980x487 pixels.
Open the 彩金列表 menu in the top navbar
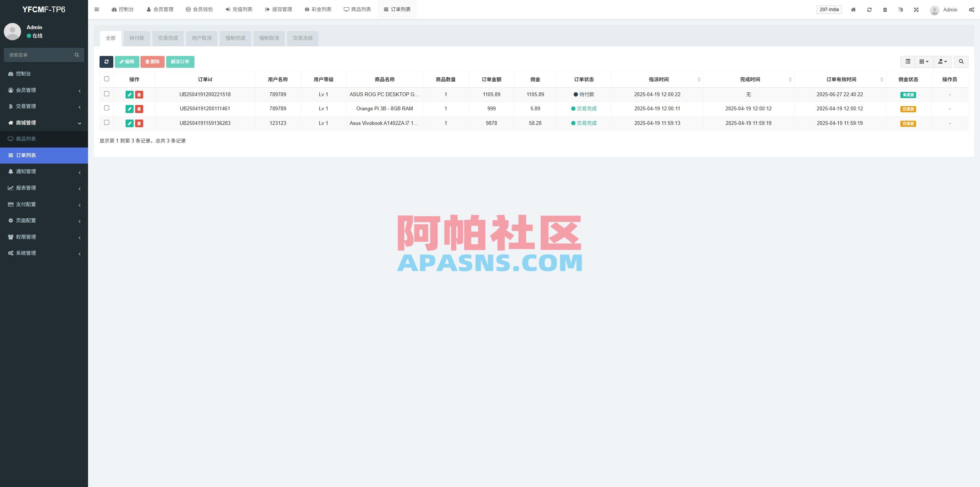[x=318, y=9]
